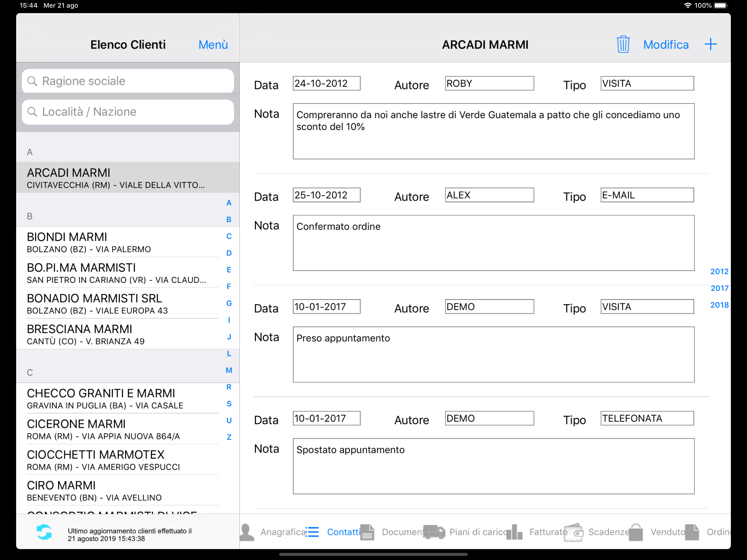Open the Menù button
The width and height of the screenshot is (747, 560).
pyautogui.click(x=213, y=45)
